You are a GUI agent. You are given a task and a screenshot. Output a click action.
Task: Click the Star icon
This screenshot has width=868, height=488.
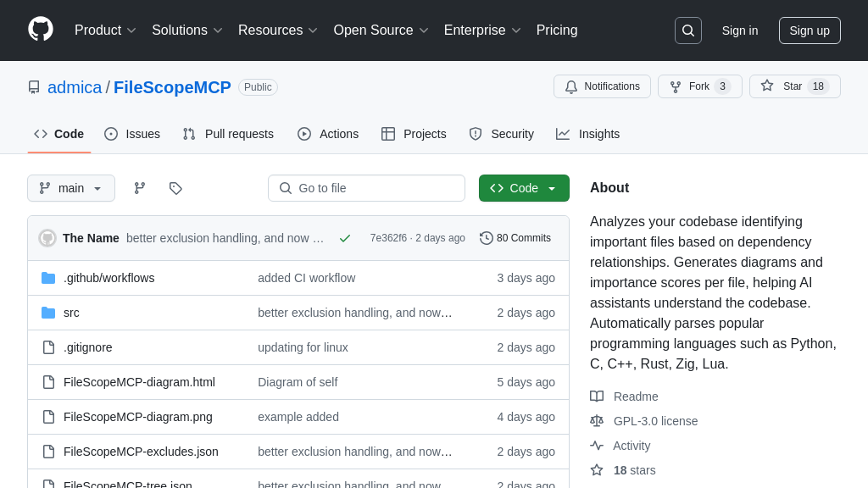coord(766,86)
